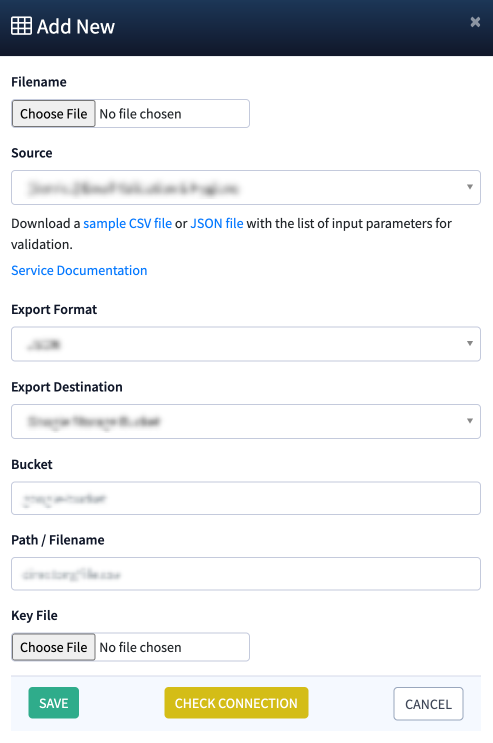The width and height of the screenshot is (493, 743).
Task: Click the Export Destination dropdown arrow
Action: (470, 420)
